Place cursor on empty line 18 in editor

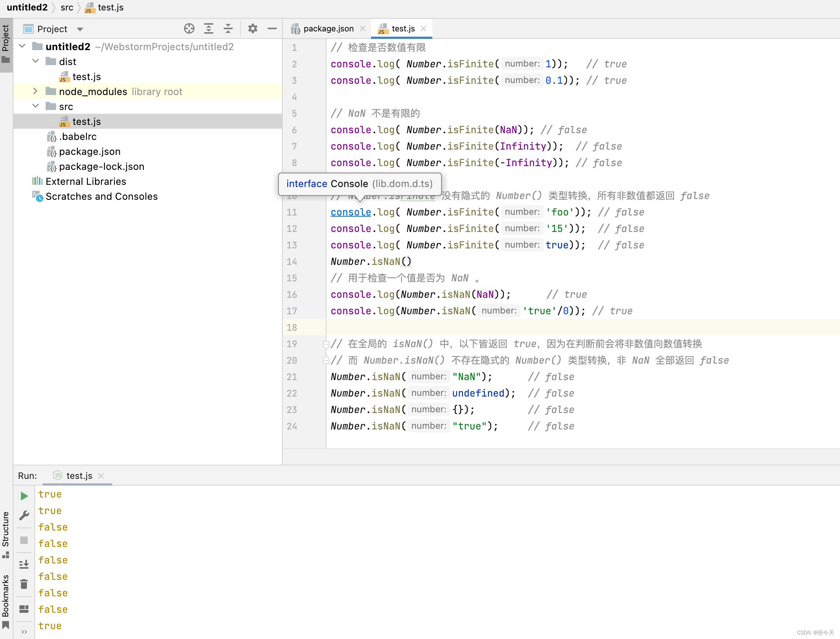click(x=583, y=327)
